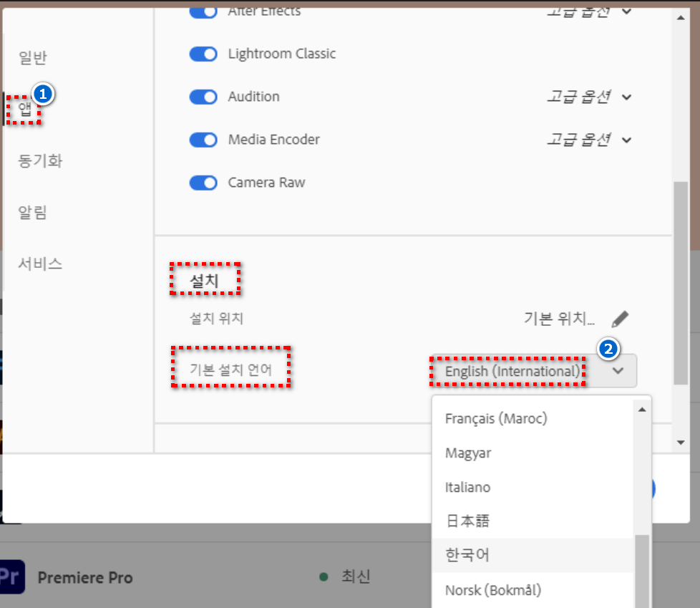The height and width of the screenshot is (608, 700).
Task: Toggle the Camera Raw switch
Action: 203,183
